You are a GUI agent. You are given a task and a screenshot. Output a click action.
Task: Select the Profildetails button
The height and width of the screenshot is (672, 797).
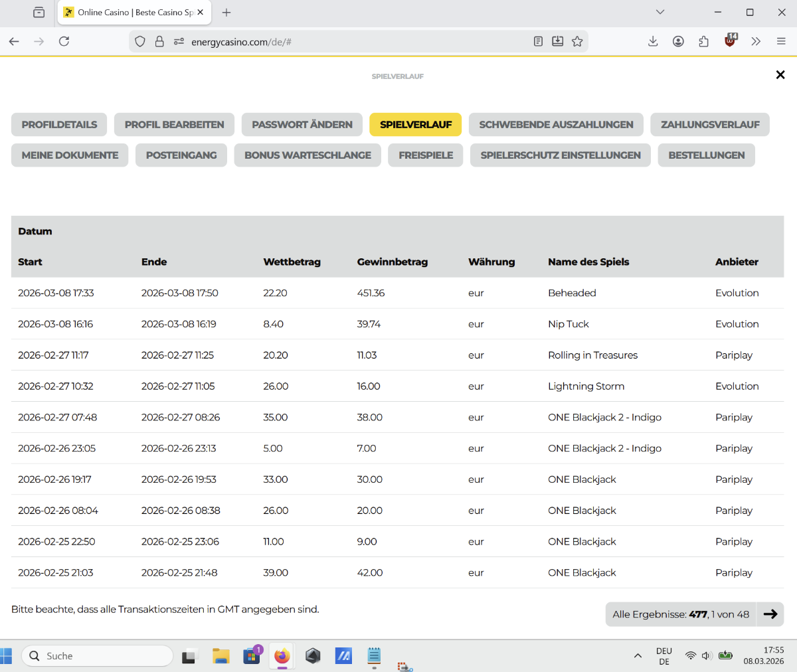[x=59, y=125]
